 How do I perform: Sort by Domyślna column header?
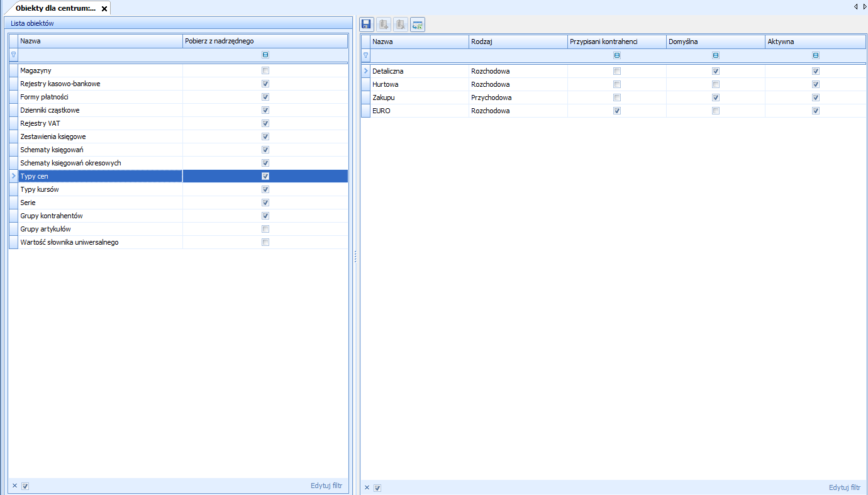716,42
